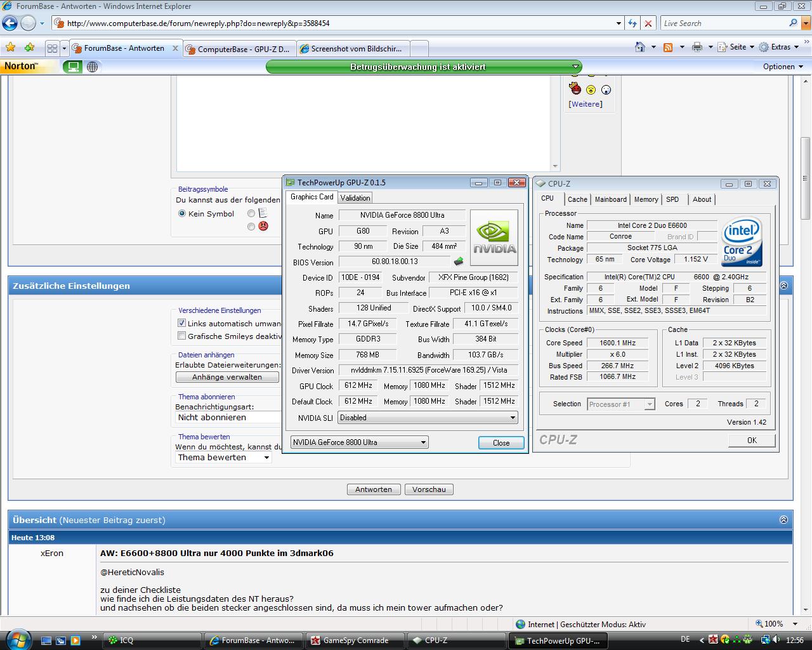Click the Home page house icon
The image size is (812, 650).
click(640, 47)
